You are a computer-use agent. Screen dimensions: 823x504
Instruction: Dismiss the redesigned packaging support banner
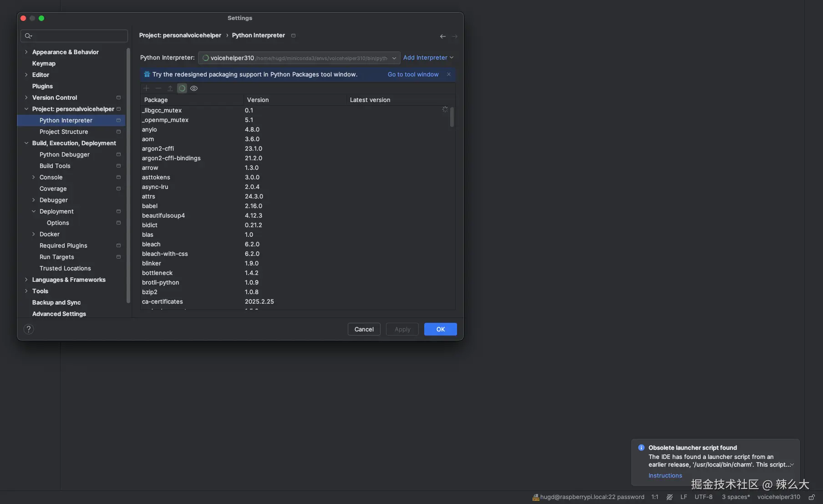pos(449,74)
